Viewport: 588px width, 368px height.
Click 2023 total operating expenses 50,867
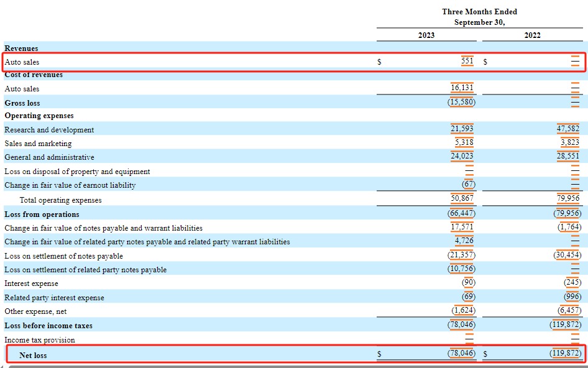click(462, 198)
